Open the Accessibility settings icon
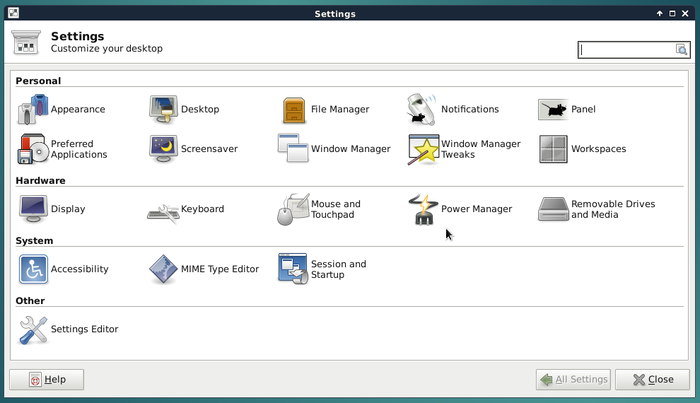 click(33, 269)
